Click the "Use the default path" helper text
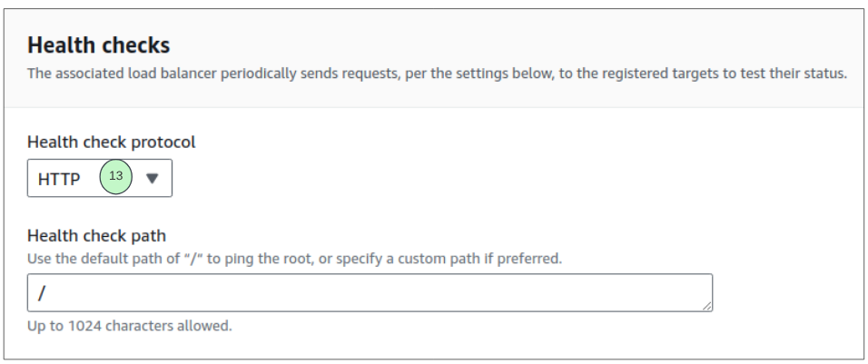This screenshot has width=868, height=364. pos(294,259)
